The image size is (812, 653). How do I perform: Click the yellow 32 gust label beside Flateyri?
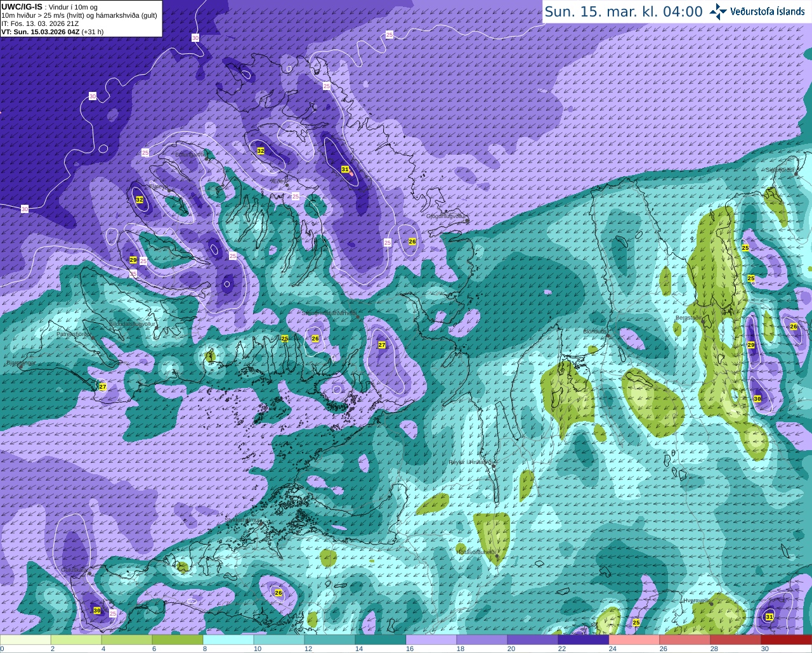click(140, 200)
